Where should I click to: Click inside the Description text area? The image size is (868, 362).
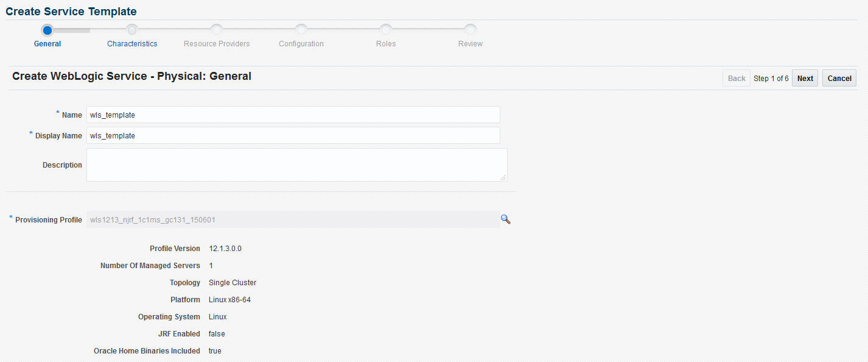[x=297, y=165]
